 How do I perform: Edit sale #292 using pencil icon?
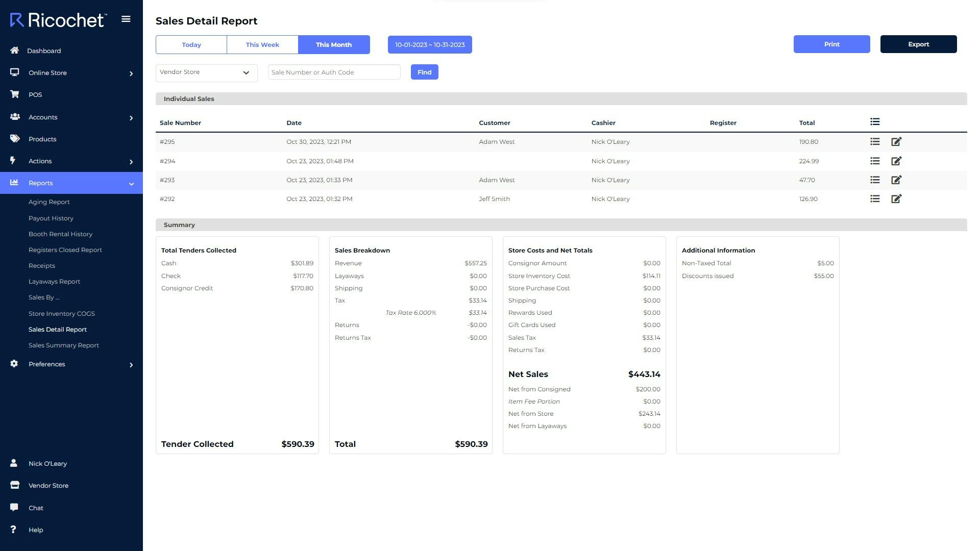pyautogui.click(x=896, y=199)
